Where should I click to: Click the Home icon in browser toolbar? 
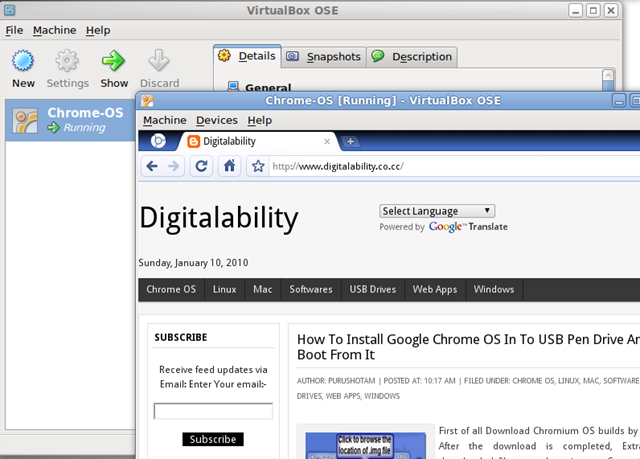229,166
